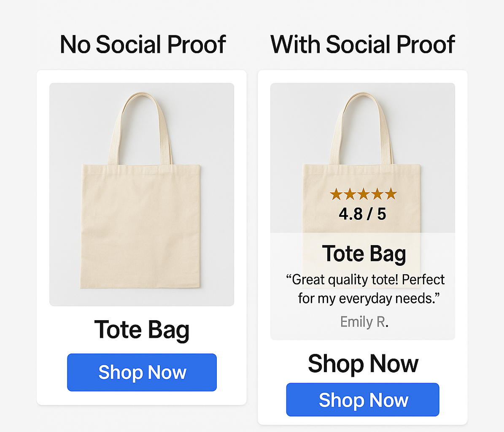Click Shop Now on the With Social Proof card

[x=363, y=400]
